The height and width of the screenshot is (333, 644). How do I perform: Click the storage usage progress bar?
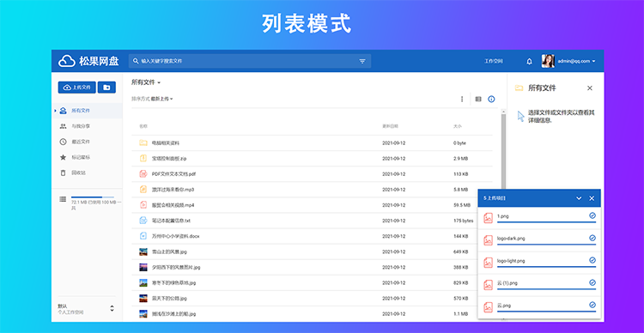[x=93, y=197]
